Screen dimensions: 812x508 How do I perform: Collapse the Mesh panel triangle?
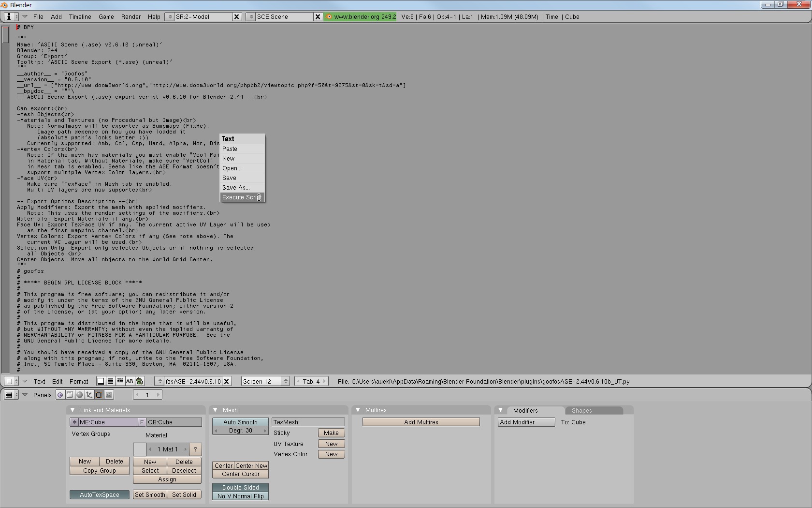pyautogui.click(x=216, y=410)
